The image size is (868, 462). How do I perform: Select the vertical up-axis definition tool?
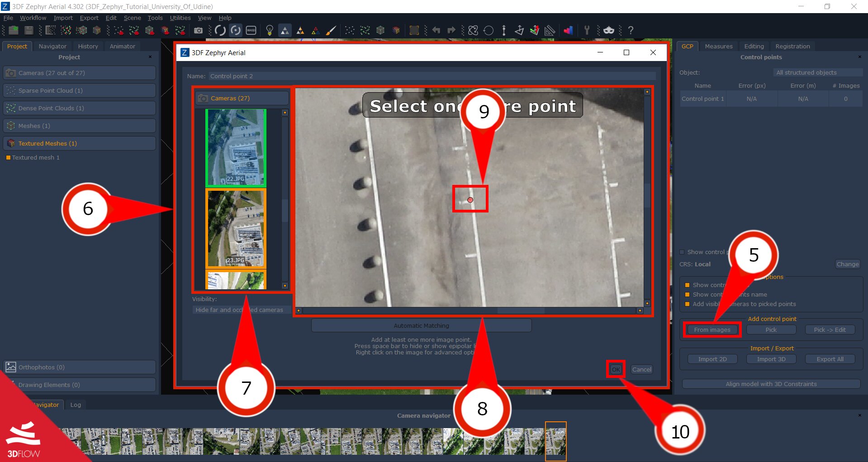504,30
